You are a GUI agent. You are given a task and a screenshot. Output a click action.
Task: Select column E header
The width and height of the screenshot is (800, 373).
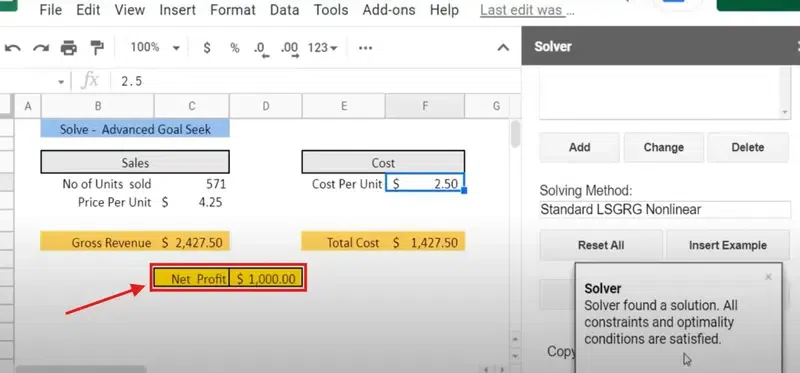pos(344,106)
